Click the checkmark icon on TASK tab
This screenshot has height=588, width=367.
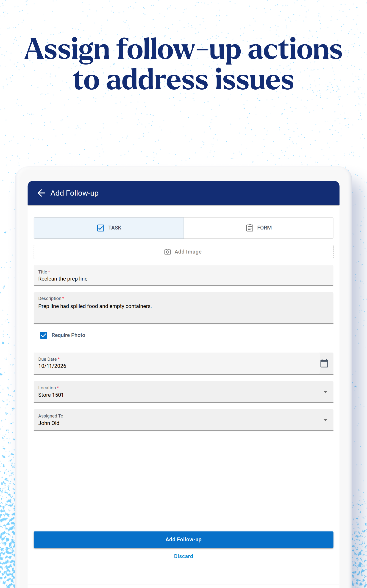pos(100,228)
